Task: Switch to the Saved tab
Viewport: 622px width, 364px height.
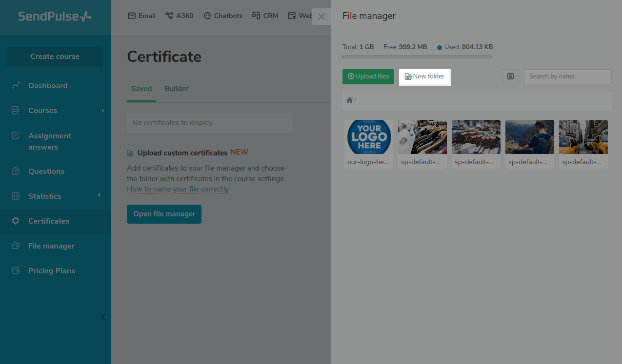Action: [x=141, y=89]
